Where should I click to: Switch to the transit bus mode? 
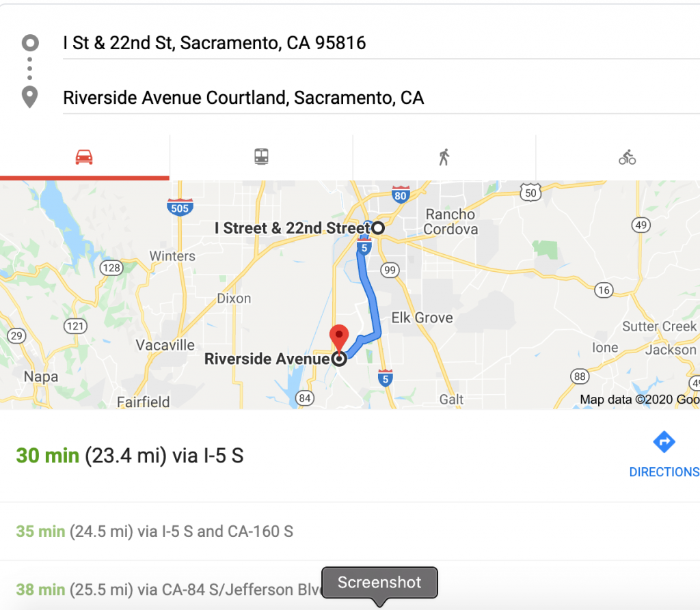[x=261, y=158]
